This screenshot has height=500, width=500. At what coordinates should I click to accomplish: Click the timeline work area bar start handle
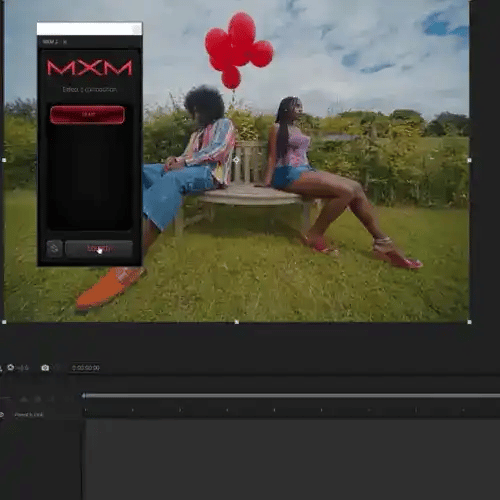84,396
